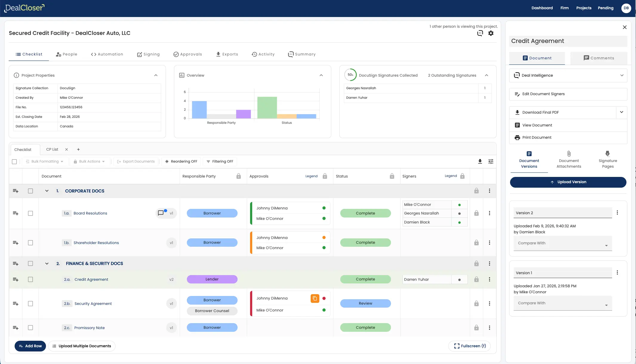Click the Deal Intelligence chat icon near gear
Screen dimensions: 636x364
tap(480, 33)
